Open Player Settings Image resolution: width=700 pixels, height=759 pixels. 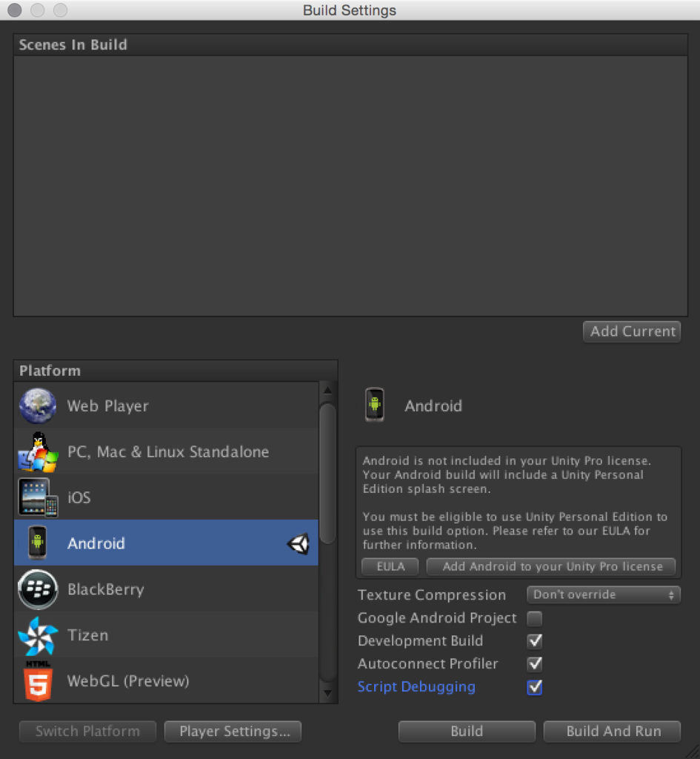[233, 731]
